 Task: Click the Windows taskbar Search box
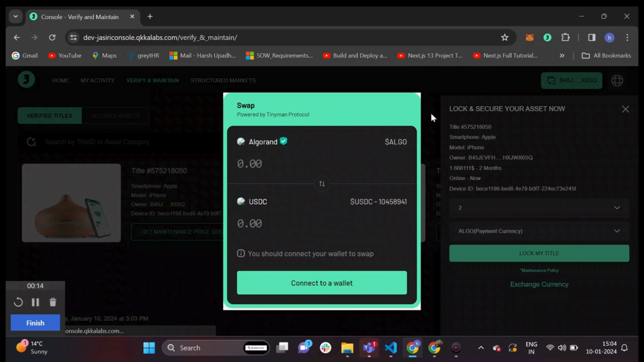tap(215, 347)
